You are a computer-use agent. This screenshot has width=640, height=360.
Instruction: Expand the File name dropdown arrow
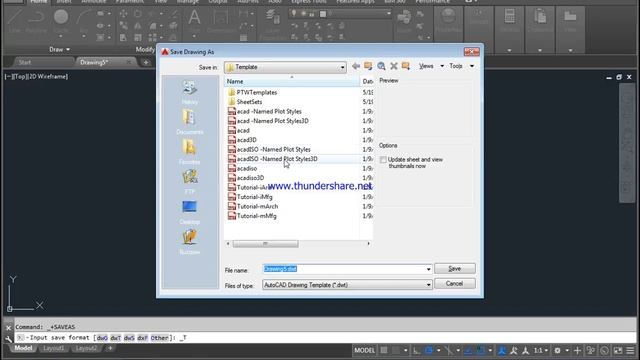428,269
